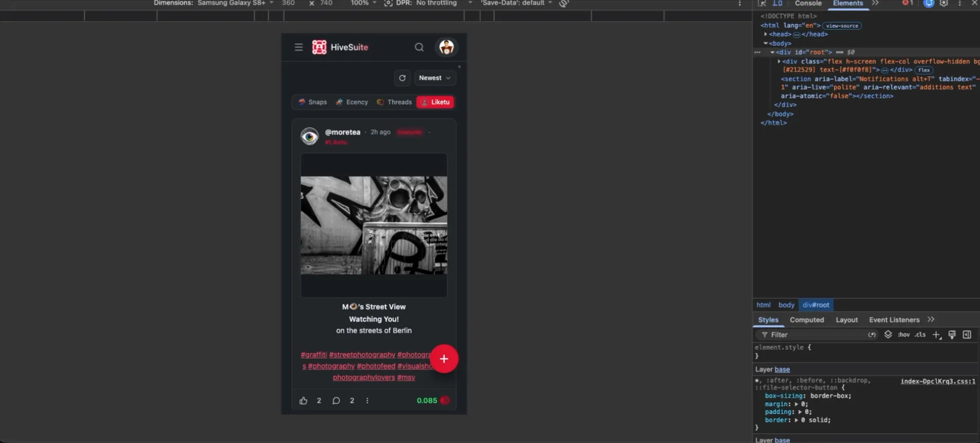Open the user profile avatar

[x=446, y=47]
